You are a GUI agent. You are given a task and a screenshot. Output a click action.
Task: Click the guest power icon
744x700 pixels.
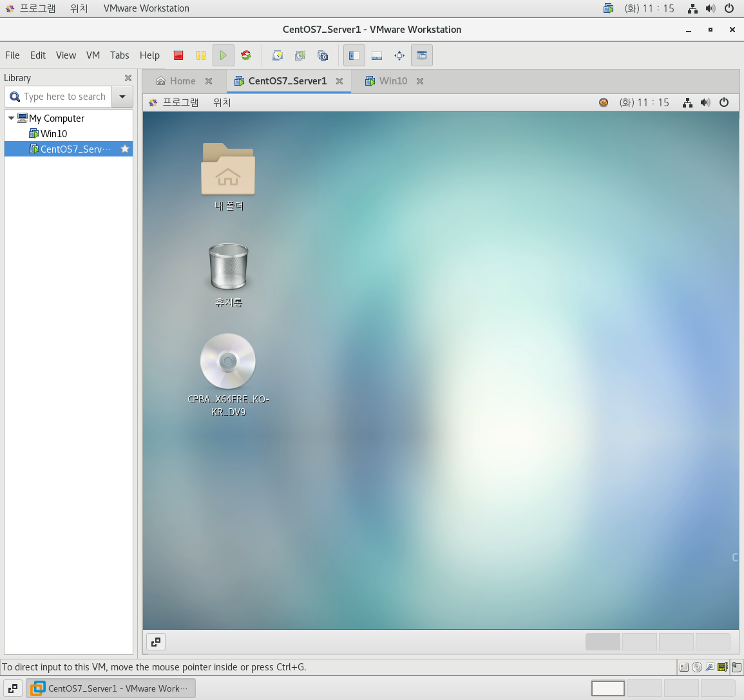click(724, 102)
